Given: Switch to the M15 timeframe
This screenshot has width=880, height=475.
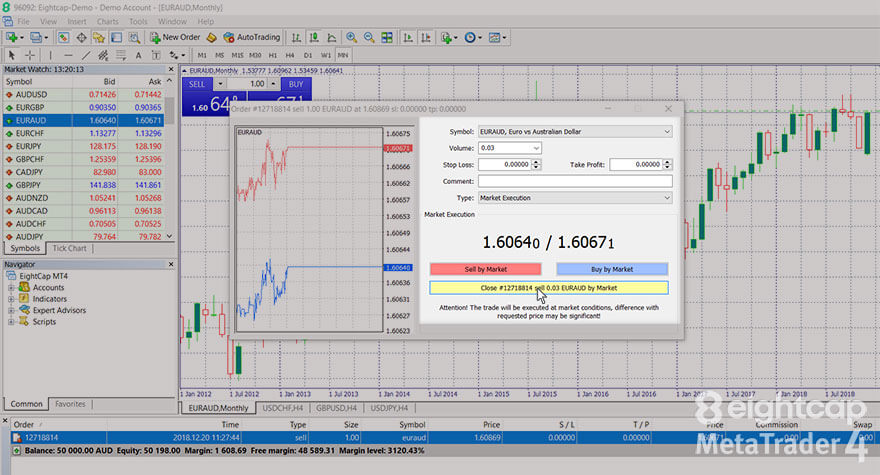Looking at the screenshot, I should point(237,55).
